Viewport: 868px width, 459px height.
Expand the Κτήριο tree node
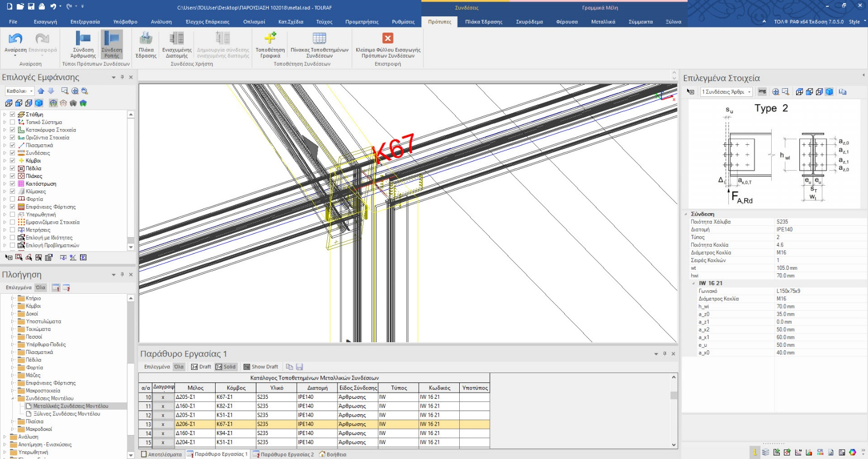pyautogui.click(x=13, y=298)
